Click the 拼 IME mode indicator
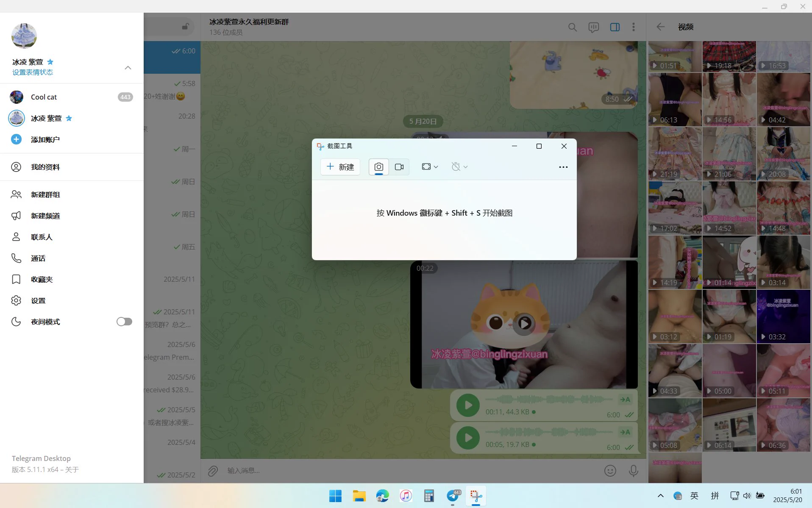The height and width of the screenshot is (508, 812). tap(715, 496)
